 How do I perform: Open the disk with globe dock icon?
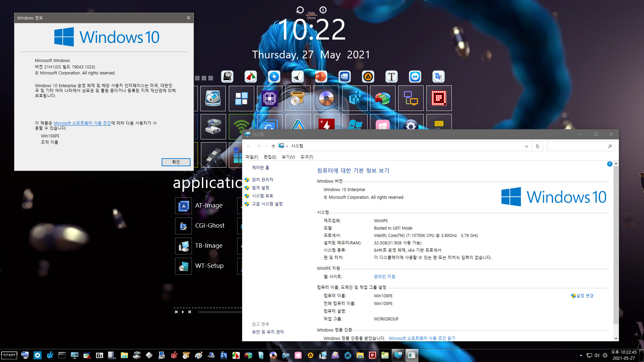[227, 77]
